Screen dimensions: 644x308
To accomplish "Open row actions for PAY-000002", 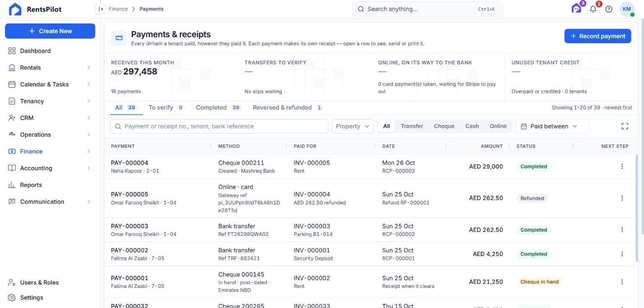I will pos(622,254).
